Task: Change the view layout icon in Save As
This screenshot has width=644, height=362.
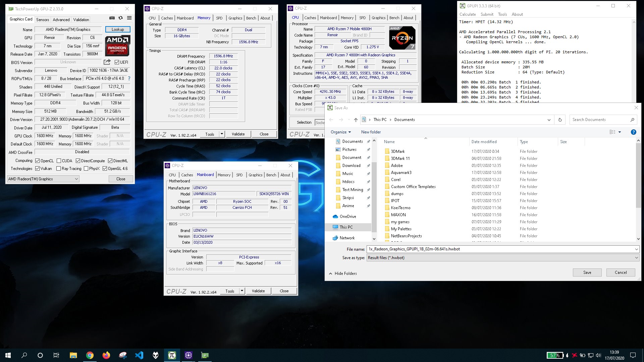Action: point(612,132)
